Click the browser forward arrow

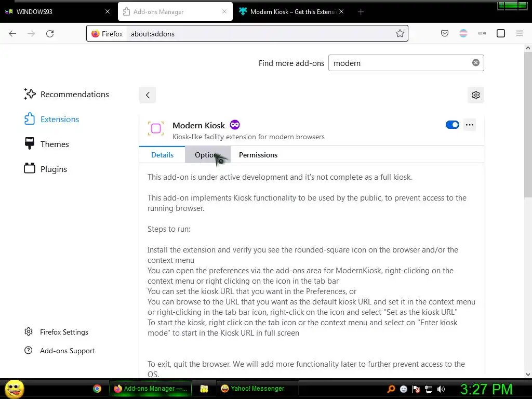31,34
